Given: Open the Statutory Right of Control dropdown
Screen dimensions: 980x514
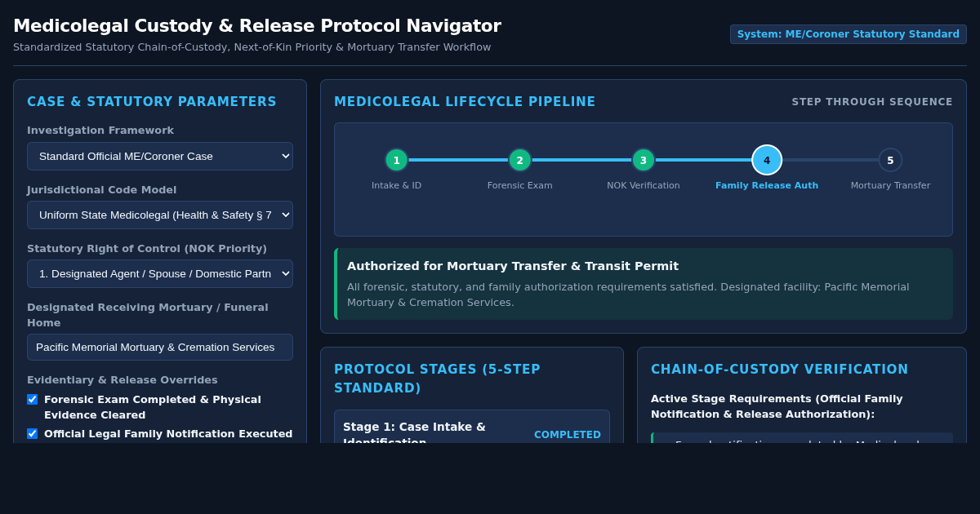Looking at the screenshot, I should tap(160, 273).
